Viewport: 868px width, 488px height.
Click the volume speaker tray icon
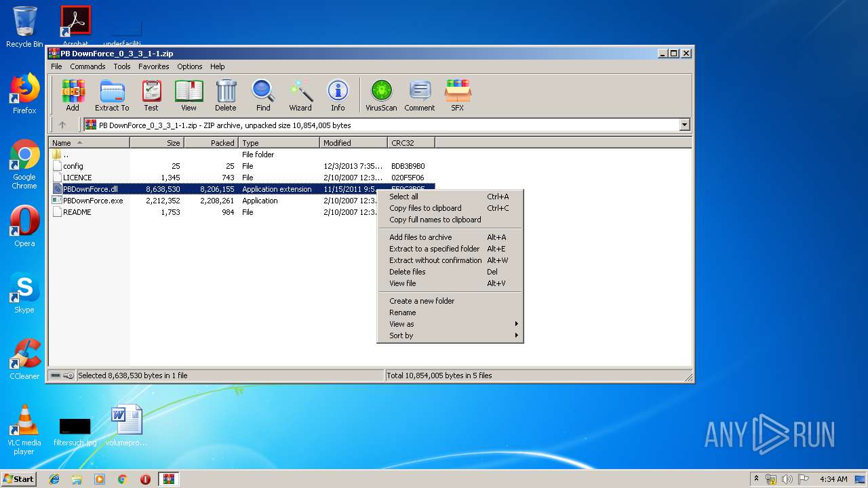pyautogui.click(x=787, y=479)
